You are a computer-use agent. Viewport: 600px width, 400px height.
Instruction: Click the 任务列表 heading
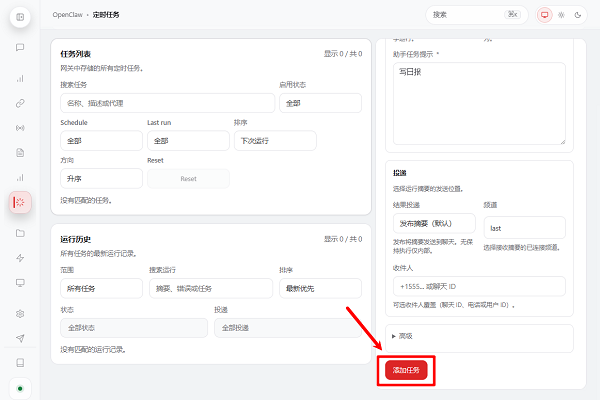click(75, 54)
